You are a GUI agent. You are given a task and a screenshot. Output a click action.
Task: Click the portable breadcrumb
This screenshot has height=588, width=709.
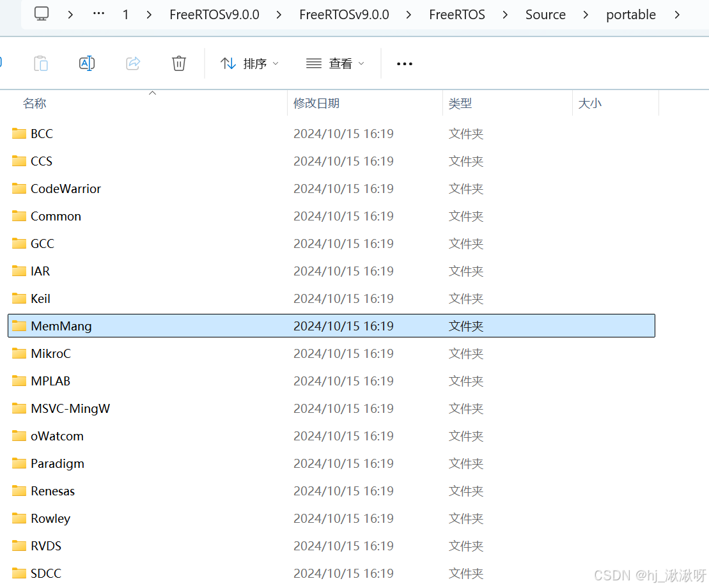pos(631,15)
